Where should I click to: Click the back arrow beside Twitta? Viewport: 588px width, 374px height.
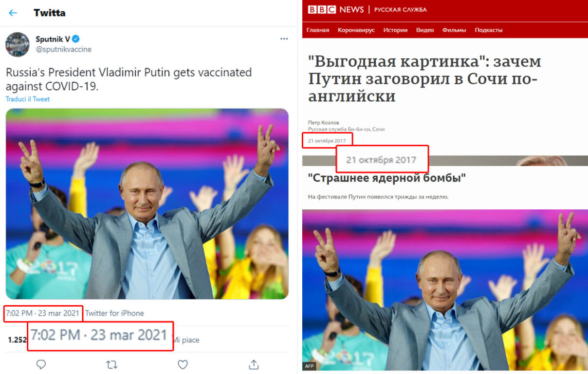[13, 13]
